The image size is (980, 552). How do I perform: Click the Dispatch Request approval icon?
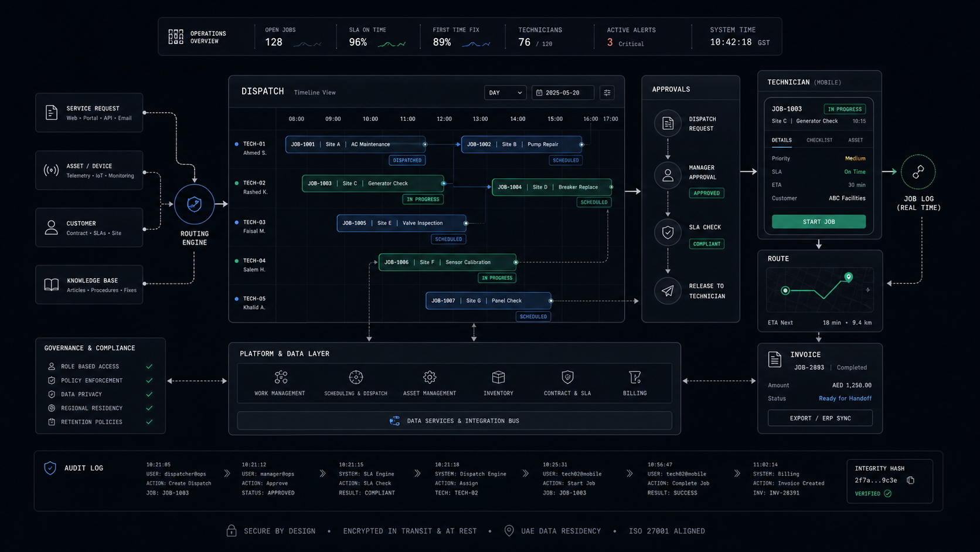click(668, 124)
